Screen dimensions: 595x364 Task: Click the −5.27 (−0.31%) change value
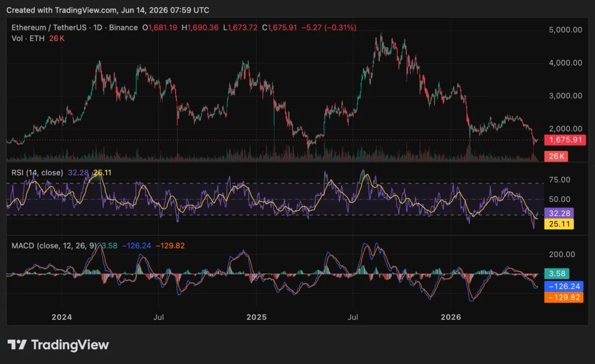click(x=329, y=27)
